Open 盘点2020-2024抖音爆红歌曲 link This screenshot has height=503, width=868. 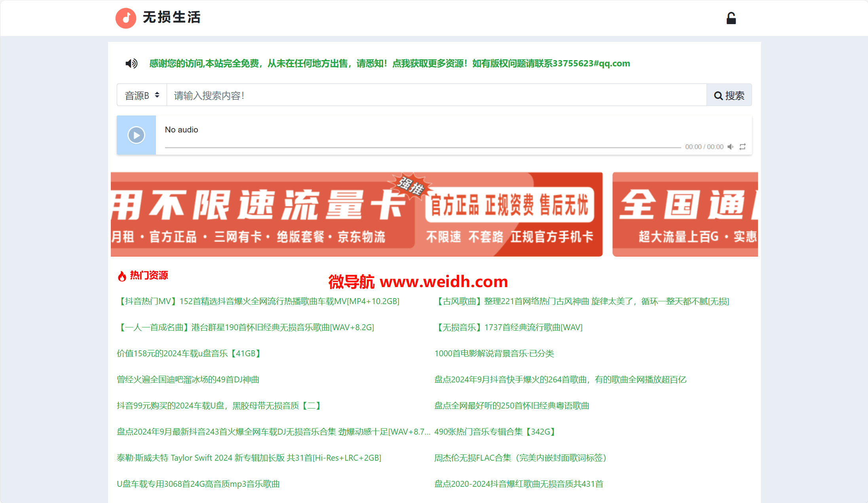[519, 484]
